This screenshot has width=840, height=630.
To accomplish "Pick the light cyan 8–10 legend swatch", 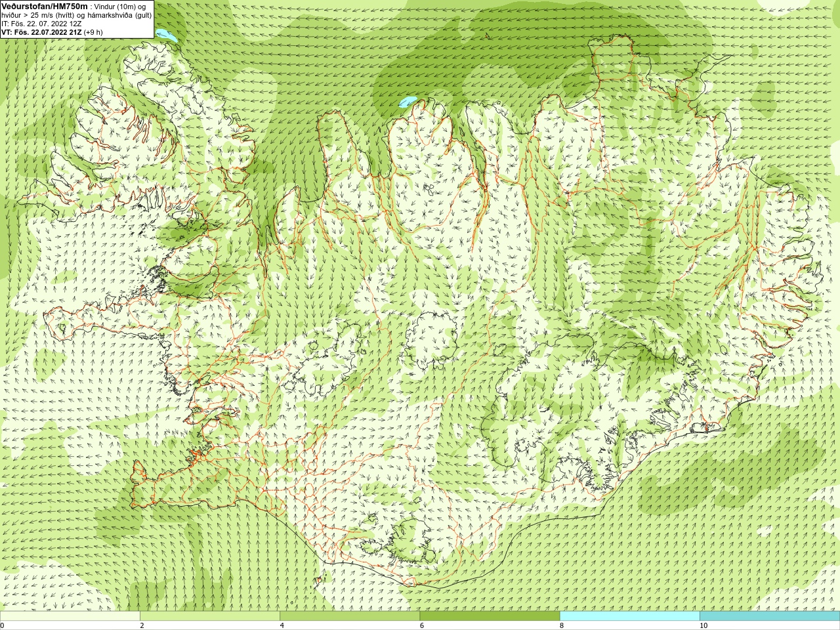I will pyautogui.click(x=629, y=616).
